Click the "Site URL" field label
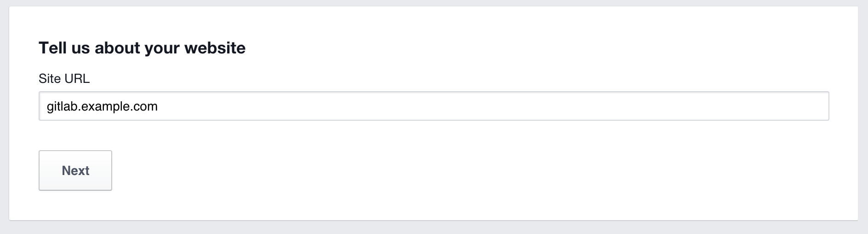 click(x=64, y=79)
